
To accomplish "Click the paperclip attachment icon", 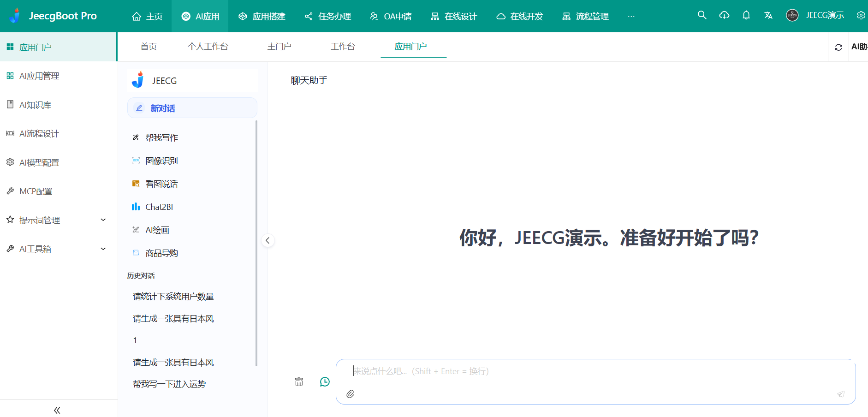I will coord(350,394).
